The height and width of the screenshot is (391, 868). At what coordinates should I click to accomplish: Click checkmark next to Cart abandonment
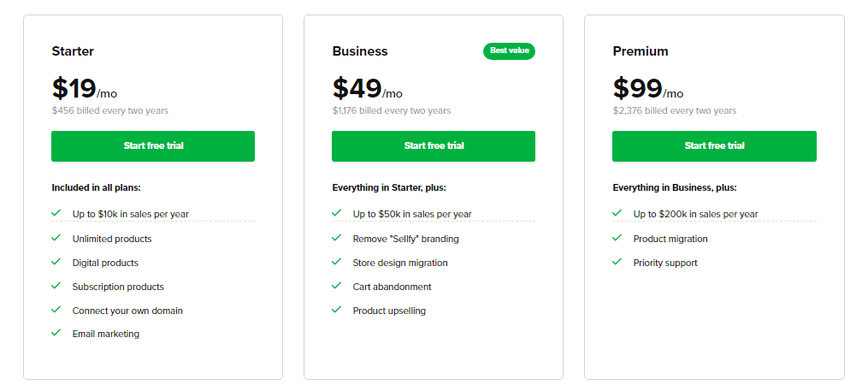337,286
